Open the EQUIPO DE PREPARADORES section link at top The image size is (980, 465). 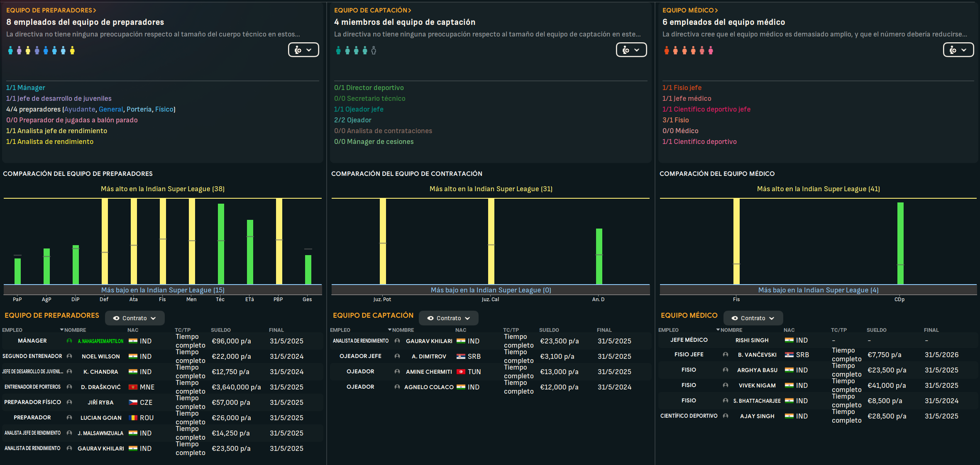click(x=51, y=10)
